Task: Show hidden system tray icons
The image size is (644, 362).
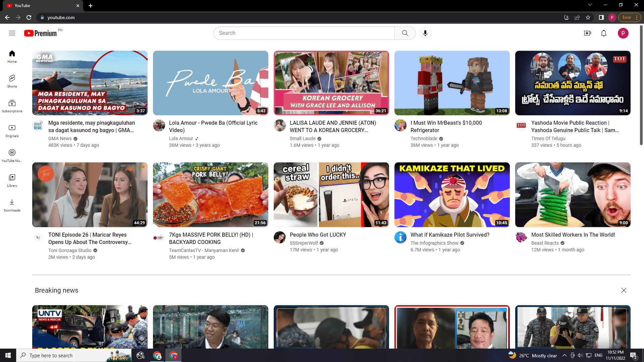Action: pos(565,356)
